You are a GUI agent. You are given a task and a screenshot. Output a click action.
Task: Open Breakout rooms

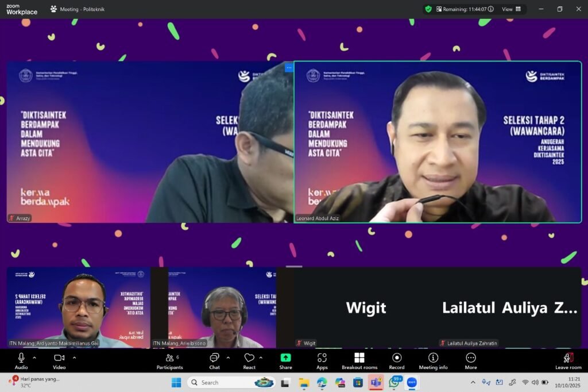359,361
